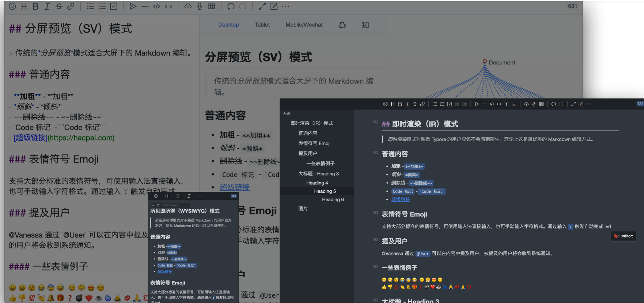The height and width of the screenshot is (303, 644).
Task: Insert table in the light SV editor toolbar
Action: click(211, 6)
